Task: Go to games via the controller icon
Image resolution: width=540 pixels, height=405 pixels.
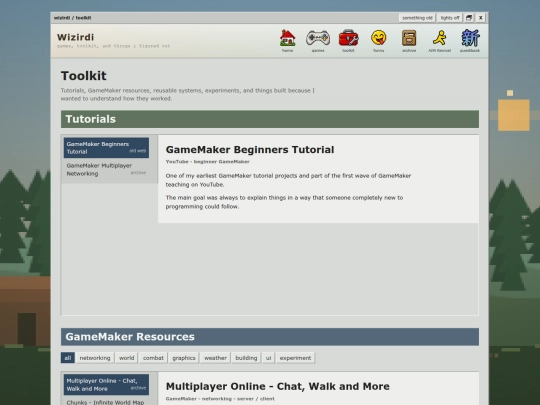Action: pyautogui.click(x=318, y=41)
